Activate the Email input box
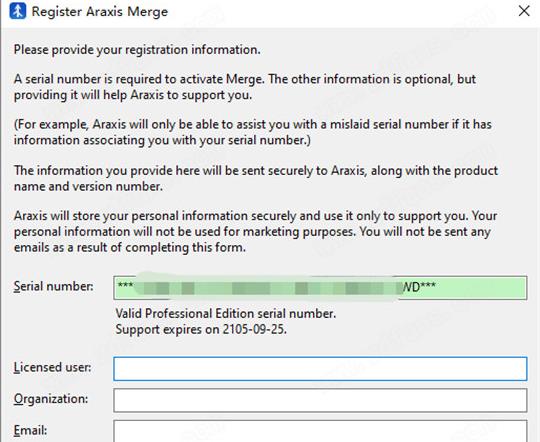 click(320, 431)
